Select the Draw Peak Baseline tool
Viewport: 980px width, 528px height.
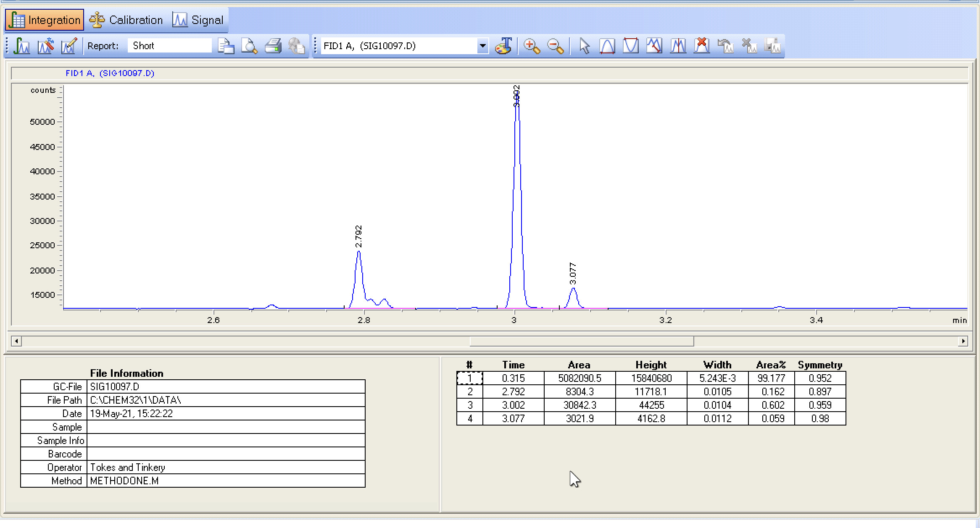(x=607, y=46)
